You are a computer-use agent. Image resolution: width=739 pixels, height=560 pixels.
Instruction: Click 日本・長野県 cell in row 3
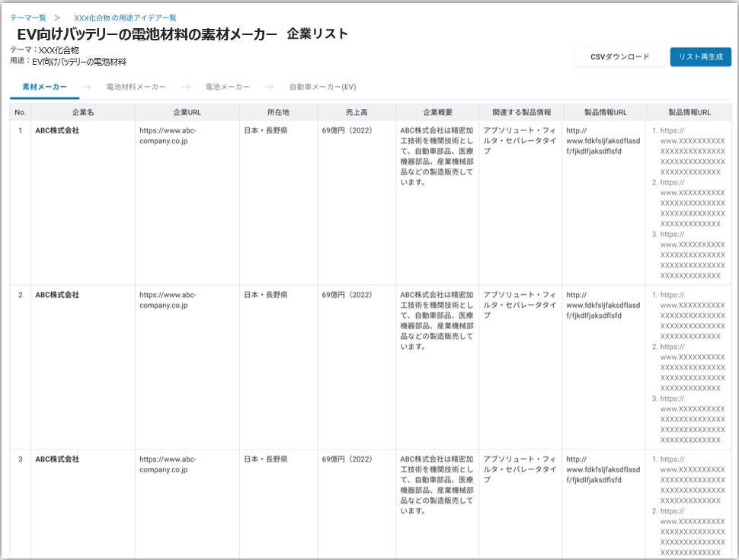coord(265,459)
